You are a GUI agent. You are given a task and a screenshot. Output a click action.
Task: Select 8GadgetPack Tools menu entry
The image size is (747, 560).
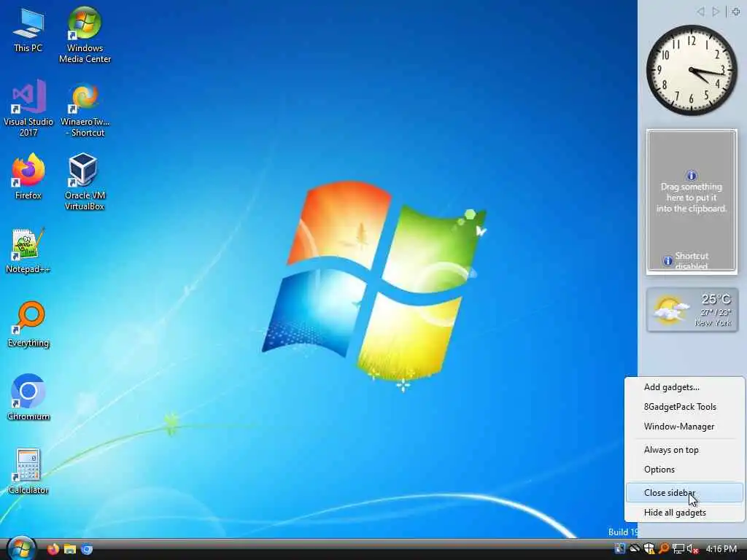tap(684, 407)
